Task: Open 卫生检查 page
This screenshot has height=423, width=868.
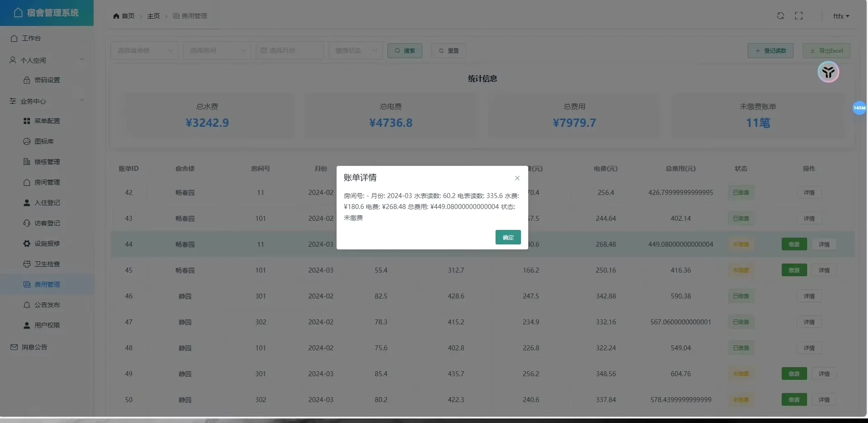Action: [x=47, y=264]
